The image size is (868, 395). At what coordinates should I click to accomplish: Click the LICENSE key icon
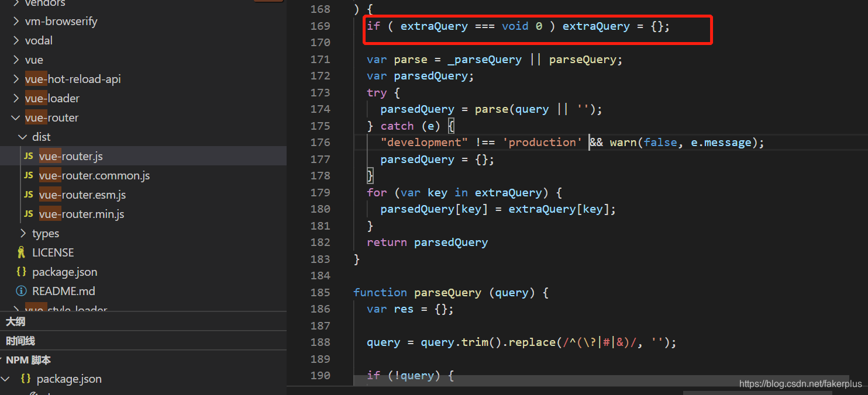point(21,253)
